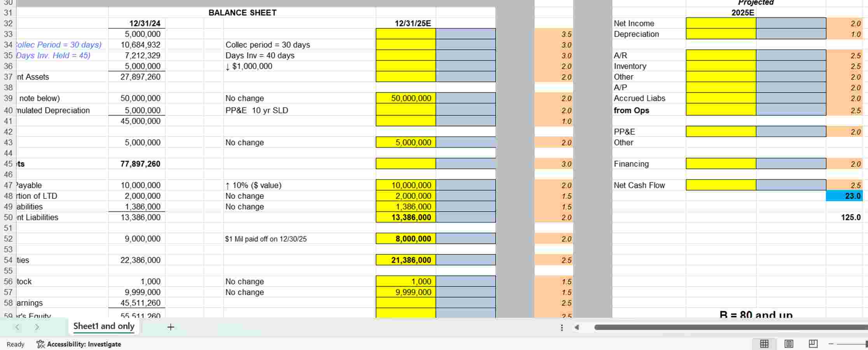Add a new worksheet with the plus button
The image size is (868, 350).
click(x=170, y=327)
